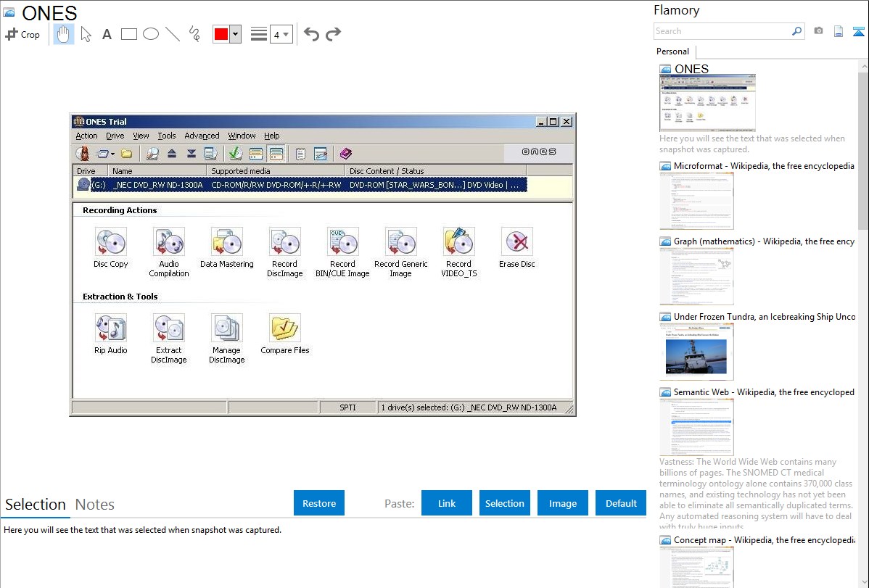Screen dimensions: 869x588
Task: Open the Under Frozen Tundra snapshot thumbnail
Action: tap(696, 352)
